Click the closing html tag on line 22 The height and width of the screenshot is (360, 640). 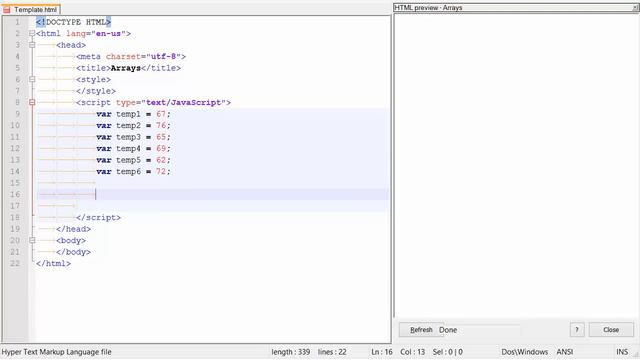(x=53, y=263)
